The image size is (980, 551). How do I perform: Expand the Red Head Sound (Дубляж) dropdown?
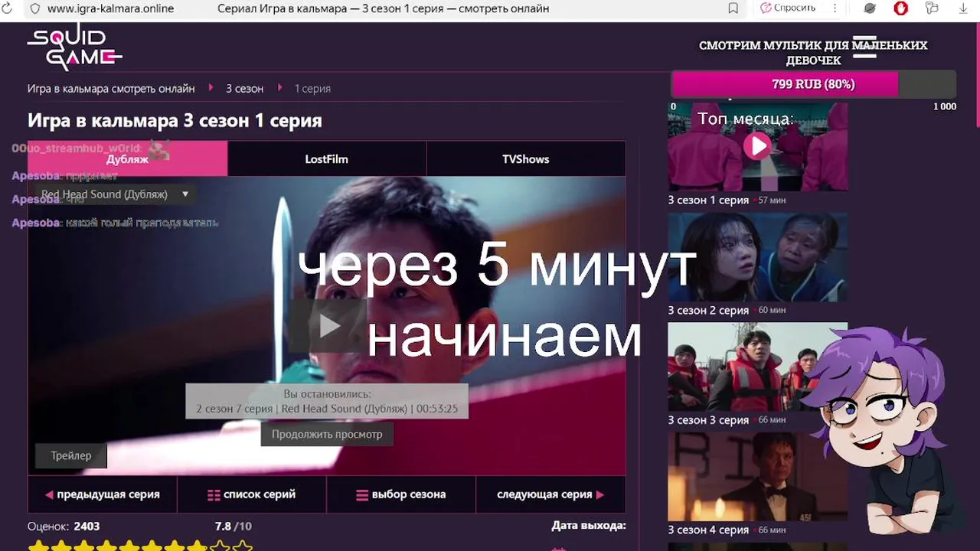114,194
